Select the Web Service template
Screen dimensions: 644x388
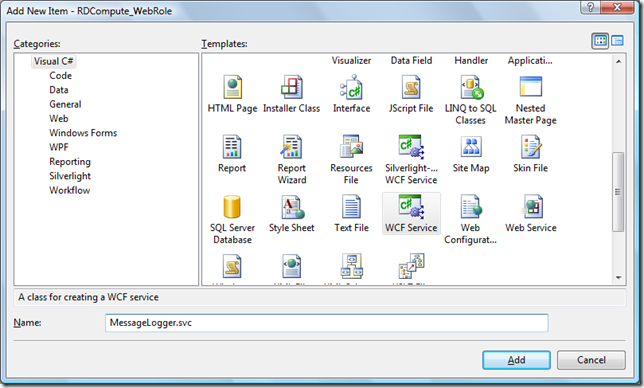coord(530,214)
